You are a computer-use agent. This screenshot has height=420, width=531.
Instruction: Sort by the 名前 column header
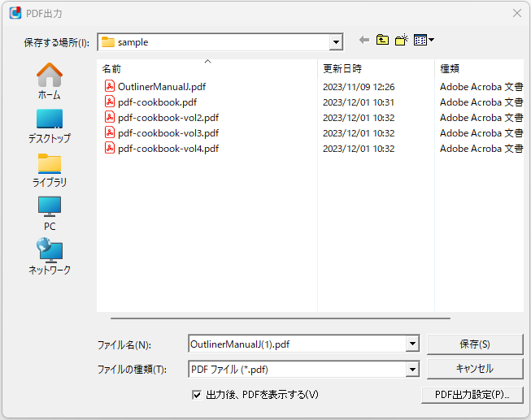pos(207,69)
